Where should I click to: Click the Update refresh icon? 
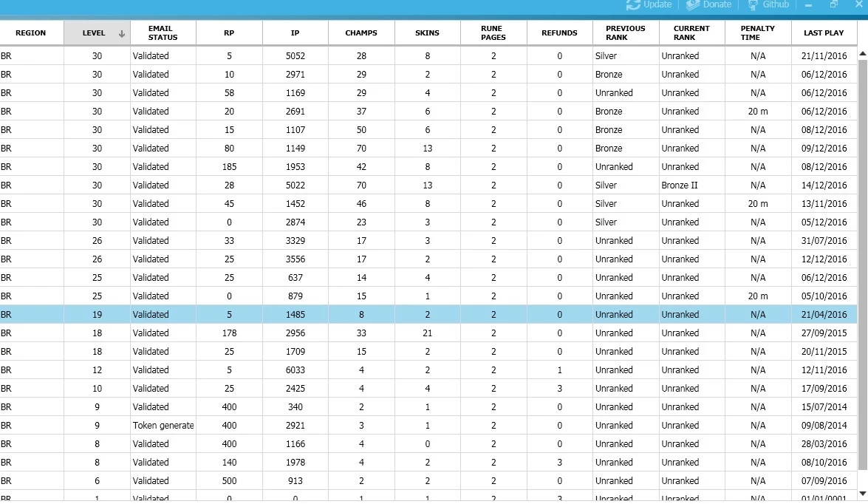633,4
